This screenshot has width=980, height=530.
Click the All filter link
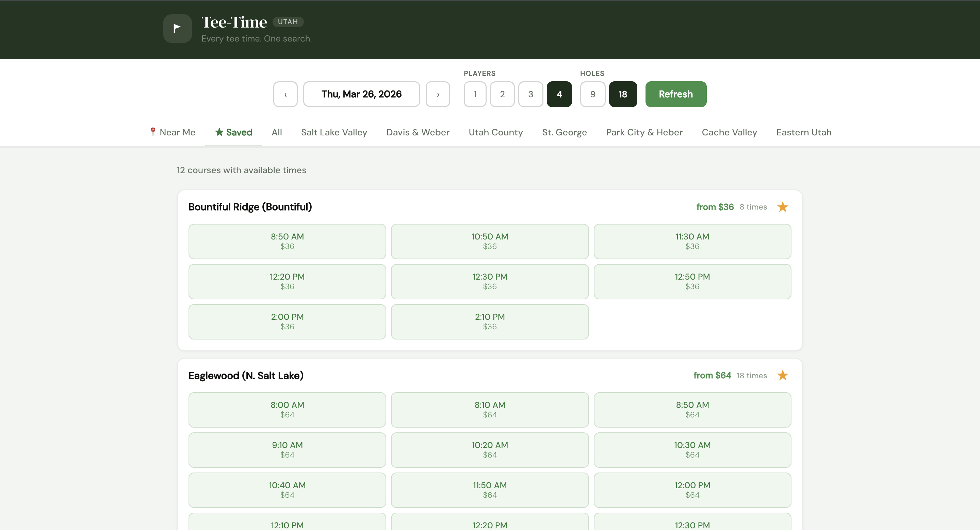tap(277, 132)
